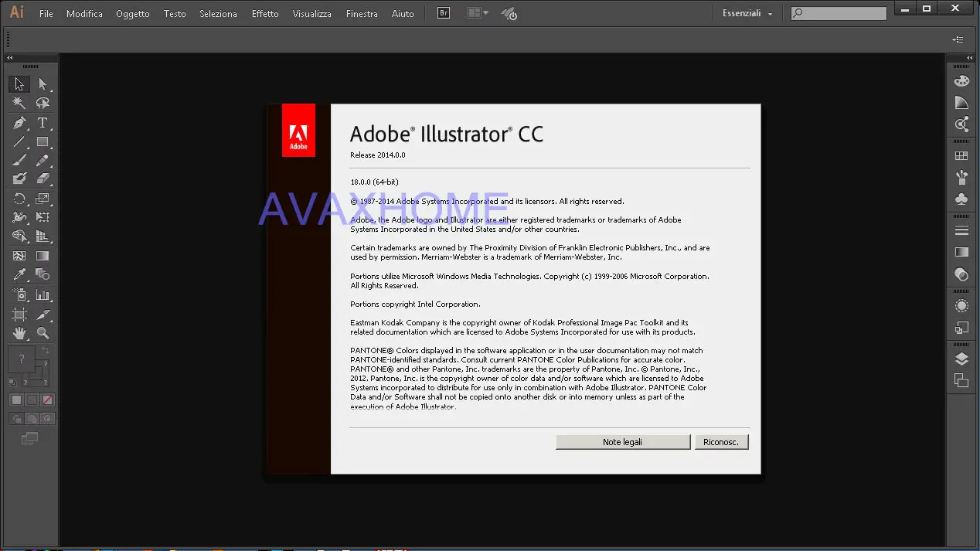Image resolution: width=980 pixels, height=551 pixels.
Task: Open the Artboards panel
Action: point(961,380)
